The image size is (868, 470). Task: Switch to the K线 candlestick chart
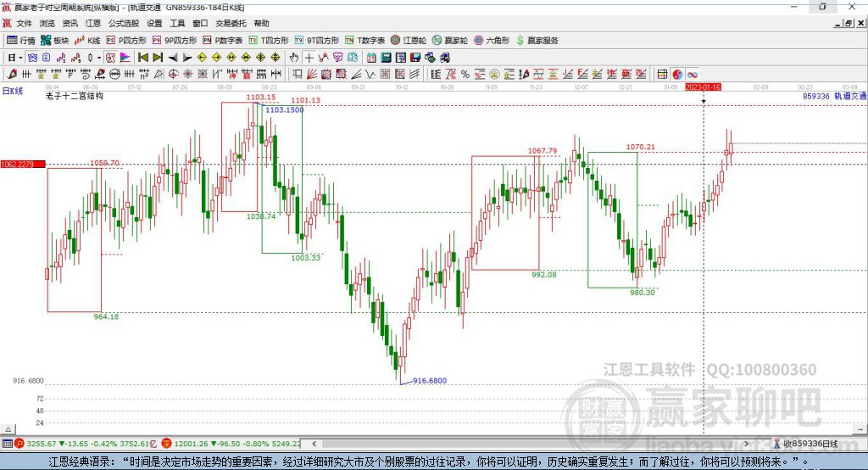[87, 41]
